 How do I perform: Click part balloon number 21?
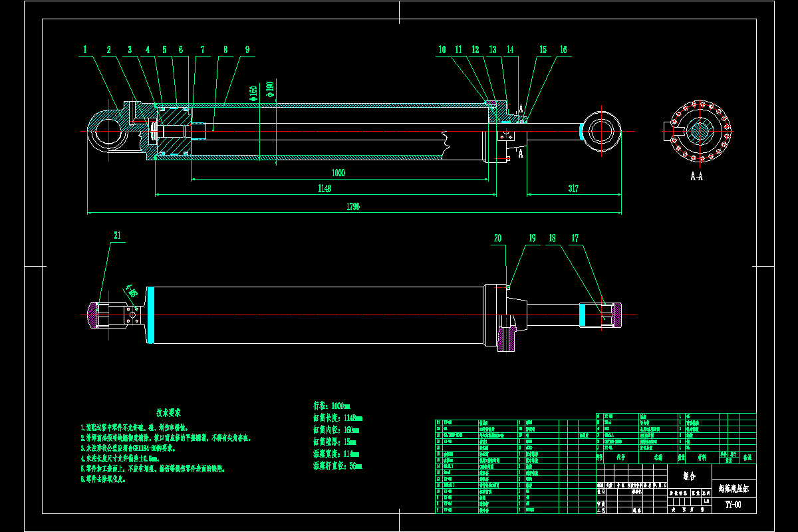118,235
